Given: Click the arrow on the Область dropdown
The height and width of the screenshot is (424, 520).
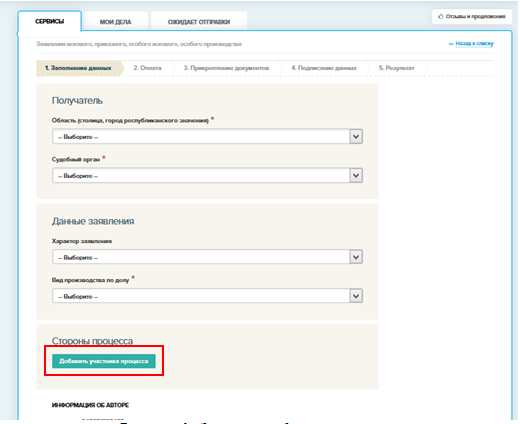Looking at the screenshot, I should [x=356, y=137].
